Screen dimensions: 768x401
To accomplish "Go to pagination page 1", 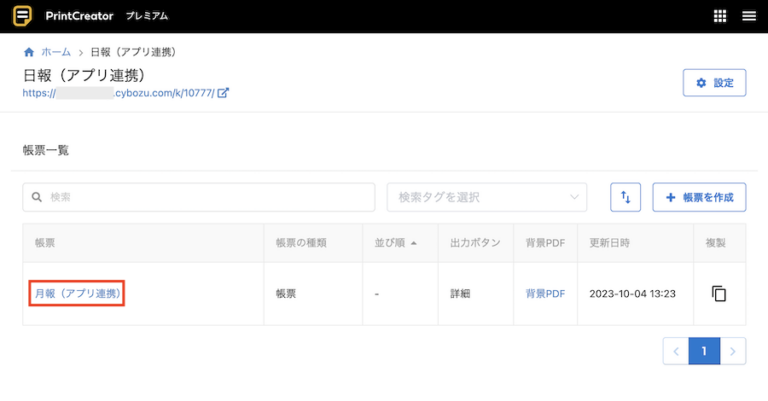I will (x=704, y=351).
